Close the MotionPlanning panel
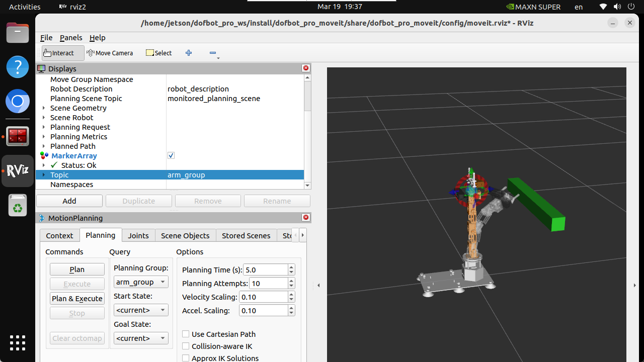 tap(306, 218)
